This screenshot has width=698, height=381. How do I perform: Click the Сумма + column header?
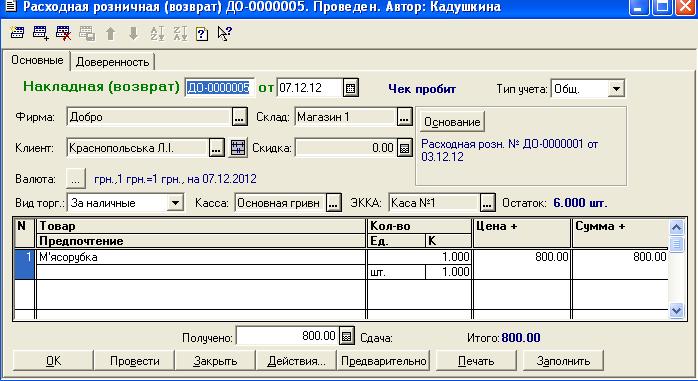[620, 233]
